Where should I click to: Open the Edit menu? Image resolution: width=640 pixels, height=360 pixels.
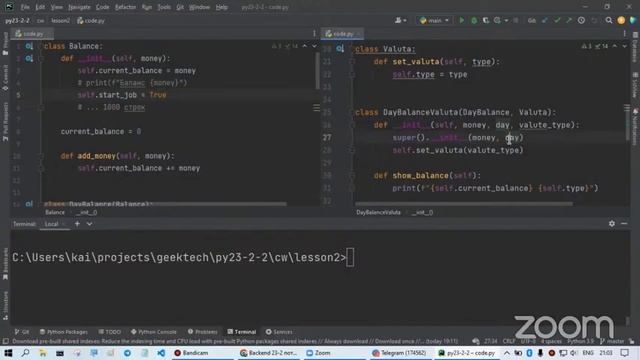click(x=40, y=7)
